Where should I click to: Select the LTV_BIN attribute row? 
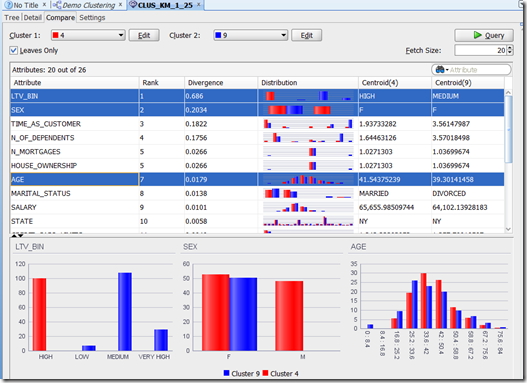(257, 96)
